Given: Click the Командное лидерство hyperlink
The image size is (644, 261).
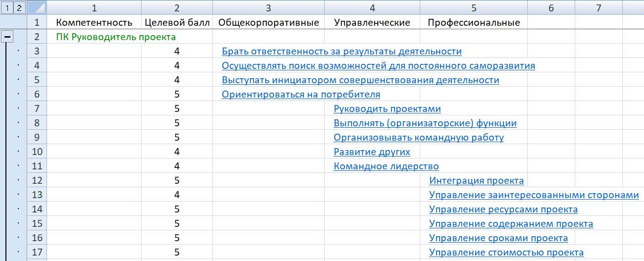Looking at the screenshot, I should [386, 166].
